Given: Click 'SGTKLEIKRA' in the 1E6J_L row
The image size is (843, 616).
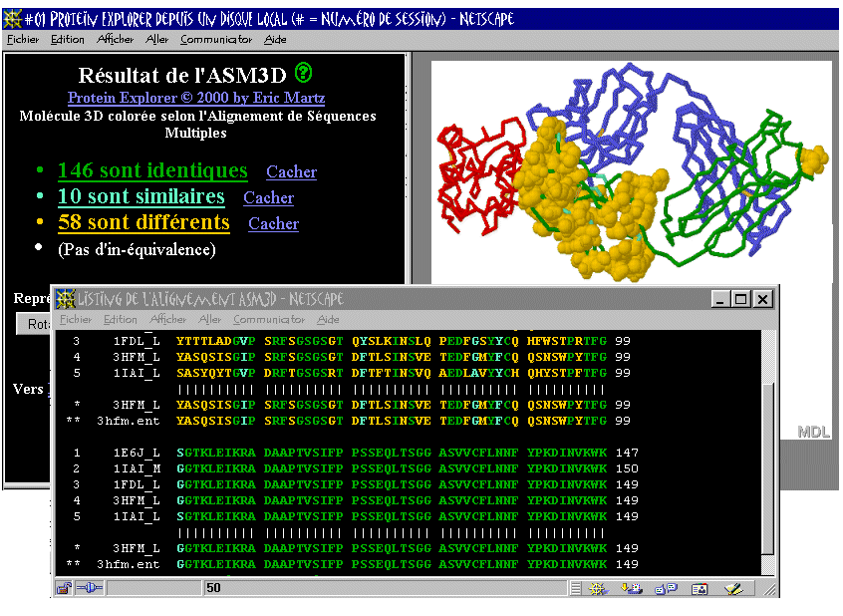Looking at the screenshot, I should coord(216,453).
